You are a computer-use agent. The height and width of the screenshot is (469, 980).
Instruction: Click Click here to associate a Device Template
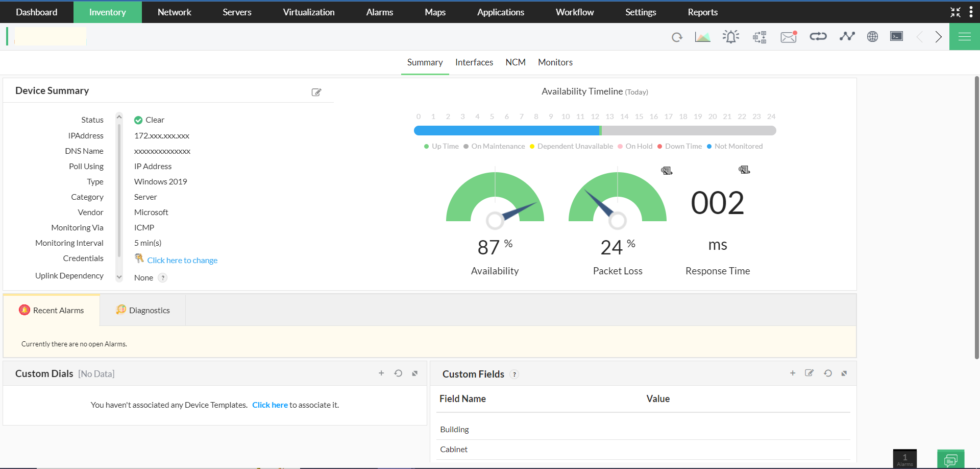pyautogui.click(x=270, y=405)
